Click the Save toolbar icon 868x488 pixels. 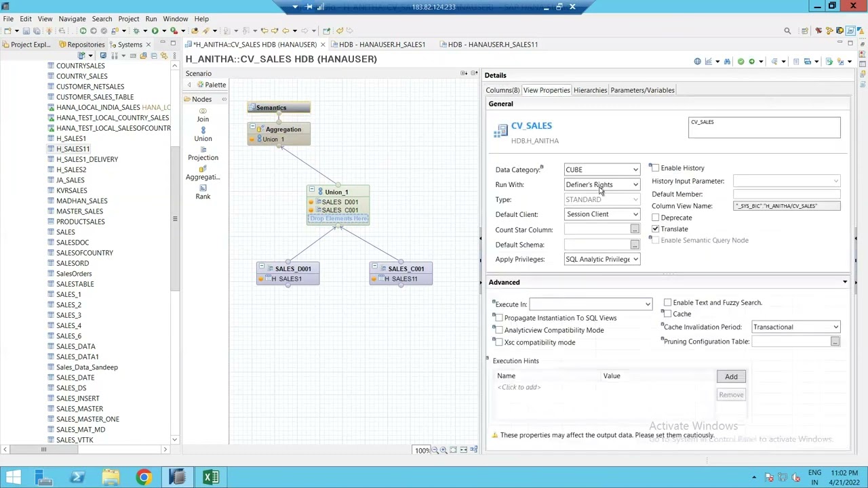point(26,30)
